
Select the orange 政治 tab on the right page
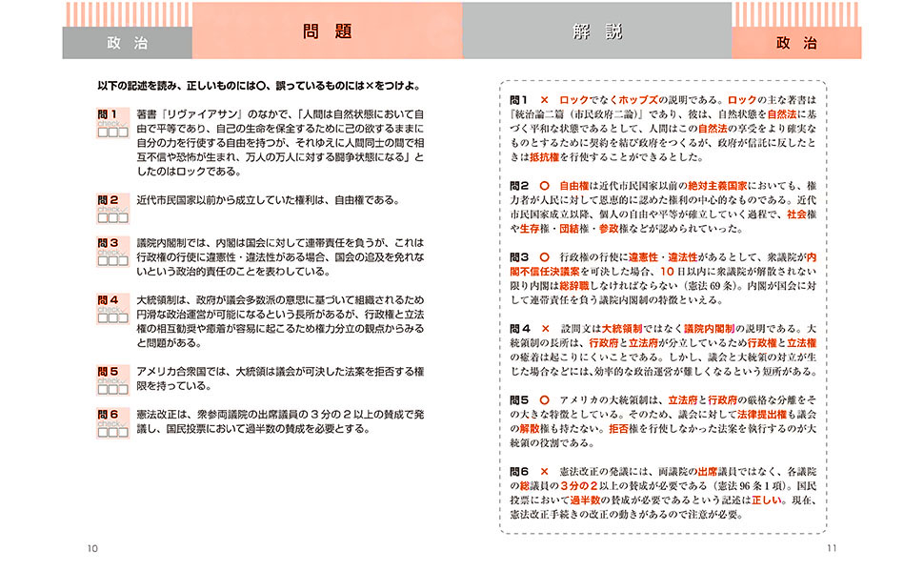[x=796, y=43]
